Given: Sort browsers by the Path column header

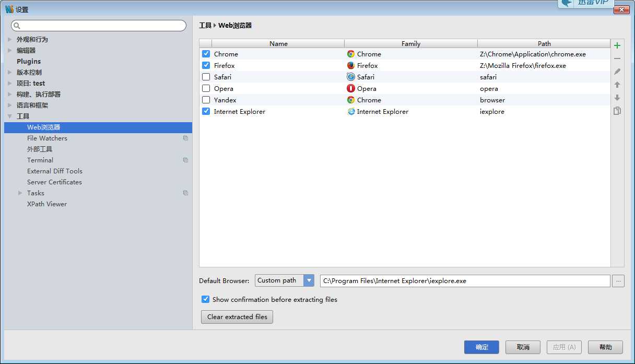Looking at the screenshot, I should point(544,44).
